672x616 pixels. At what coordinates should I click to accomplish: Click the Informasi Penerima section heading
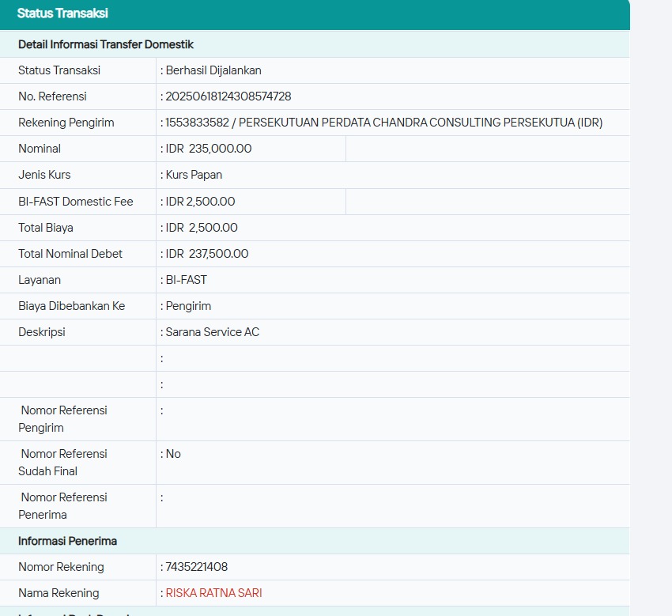(68, 541)
